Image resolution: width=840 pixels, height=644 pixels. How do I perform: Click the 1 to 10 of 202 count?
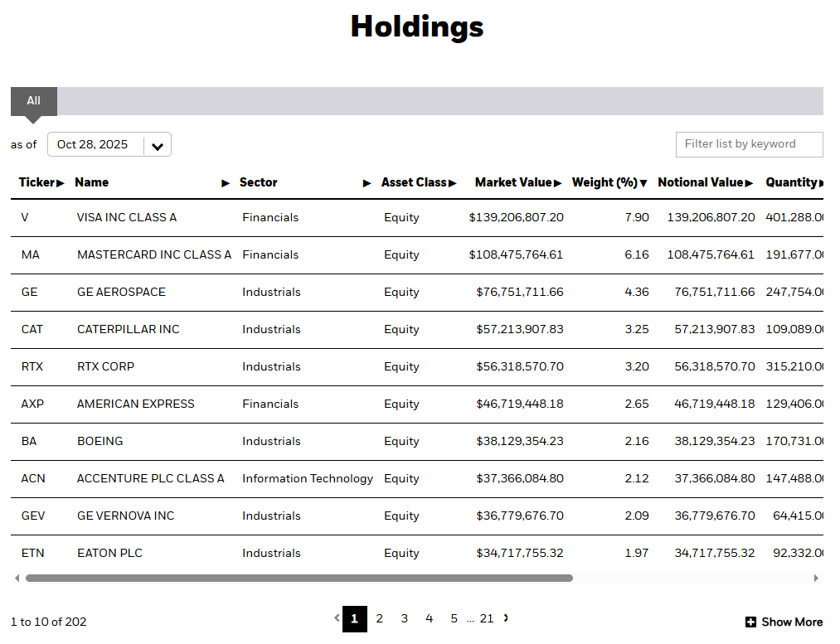tap(49, 622)
